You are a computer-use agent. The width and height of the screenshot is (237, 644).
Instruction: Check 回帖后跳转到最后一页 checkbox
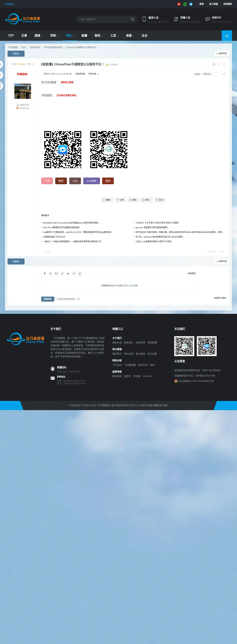click(x=56, y=299)
